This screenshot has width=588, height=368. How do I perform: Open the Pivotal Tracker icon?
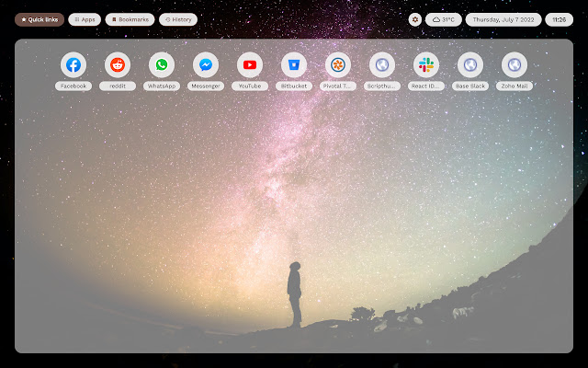pos(338,65)
